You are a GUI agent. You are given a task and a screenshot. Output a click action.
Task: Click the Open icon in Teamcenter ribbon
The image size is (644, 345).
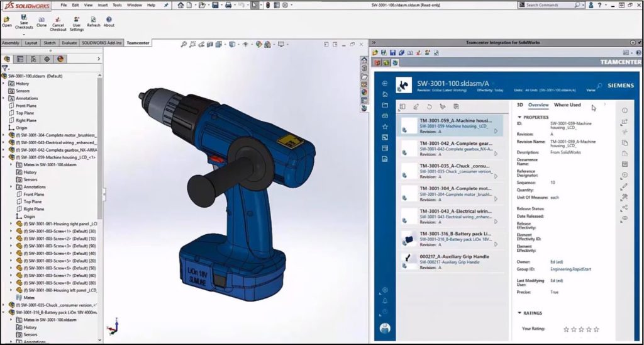tap(6, 20)
